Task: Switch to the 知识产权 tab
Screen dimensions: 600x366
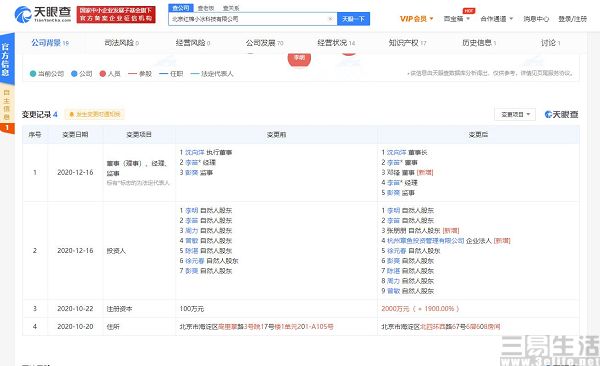Action: pyautogui.click(x=407, y=43)
